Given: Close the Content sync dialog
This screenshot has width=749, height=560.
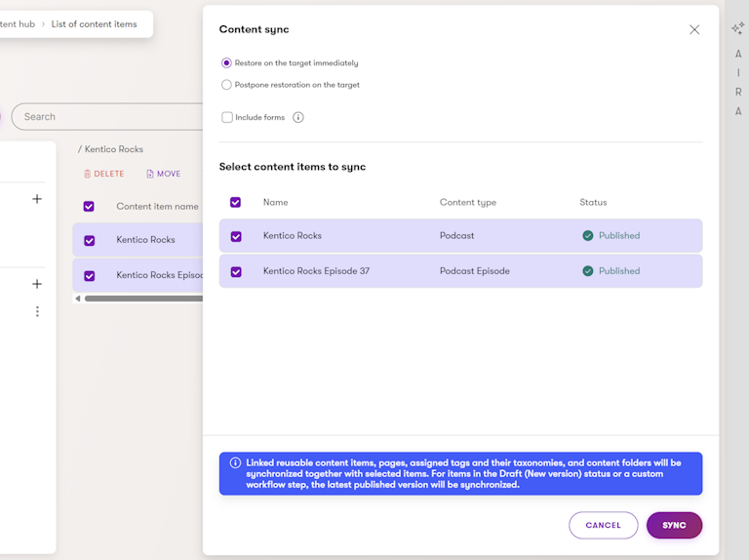Looking at the screenshot, I should [694, 29].
